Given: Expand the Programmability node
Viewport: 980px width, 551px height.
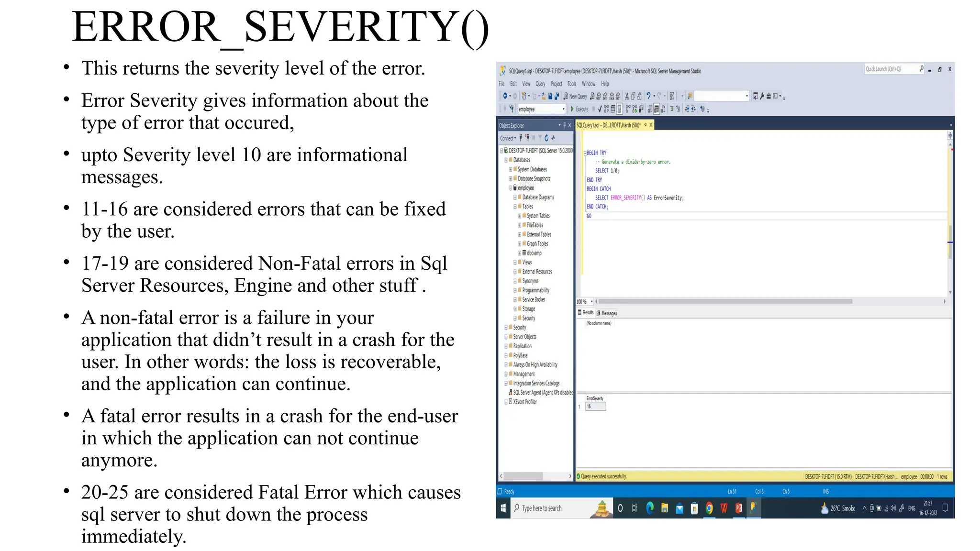Looking at the screenshot, I should [x=515, y=290].
